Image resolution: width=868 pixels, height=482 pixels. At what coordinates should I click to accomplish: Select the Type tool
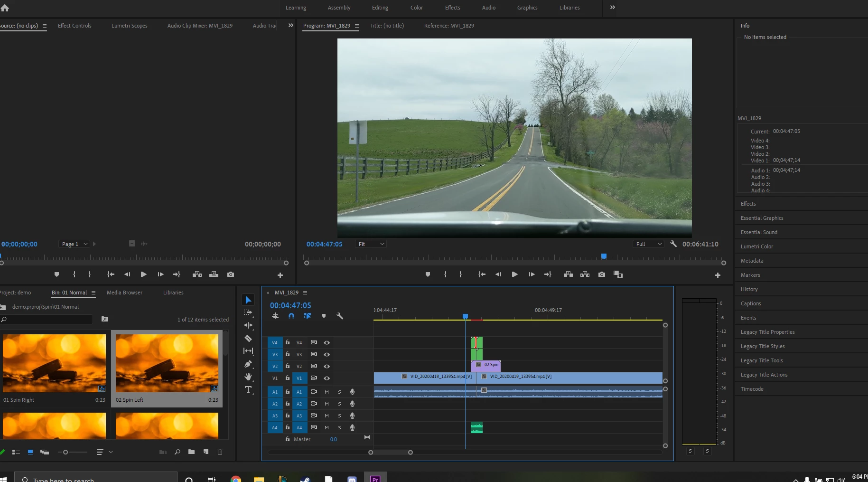[x=248, y=390]
